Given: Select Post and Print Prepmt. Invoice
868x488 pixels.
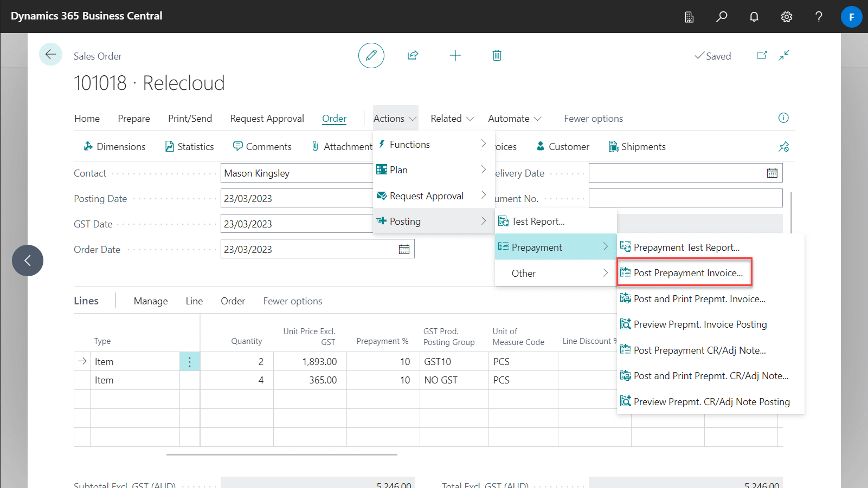Looking at the screenshot, I should pos(710,298).
